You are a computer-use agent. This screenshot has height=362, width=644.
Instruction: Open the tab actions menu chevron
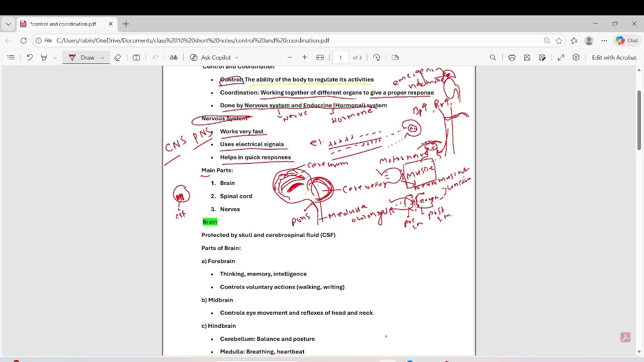9,24
